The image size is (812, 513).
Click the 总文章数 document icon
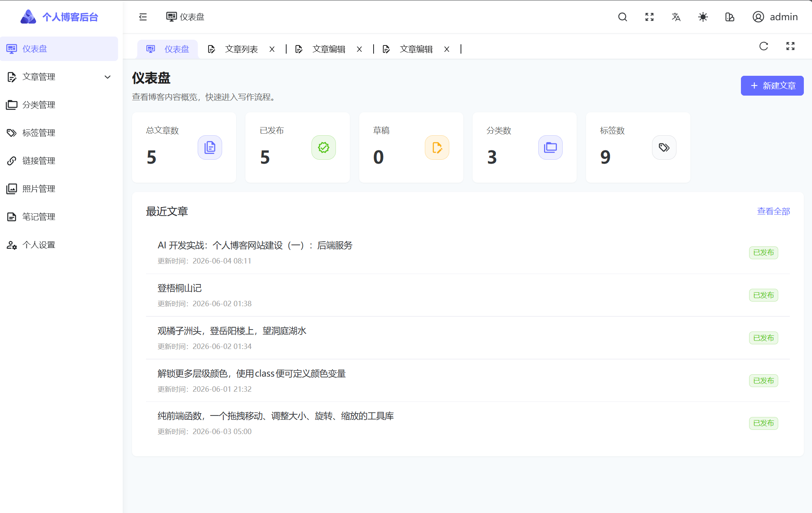(210, 147)
